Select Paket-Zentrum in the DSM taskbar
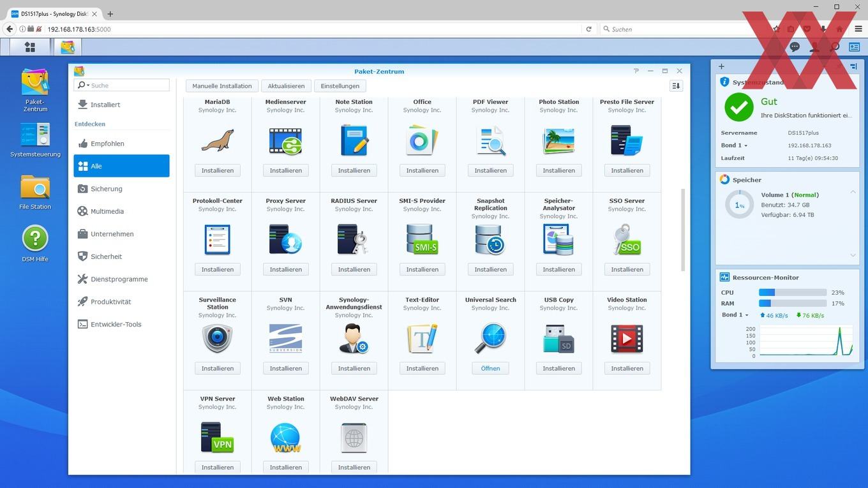 pyautogui.click(x=68, y=47)
